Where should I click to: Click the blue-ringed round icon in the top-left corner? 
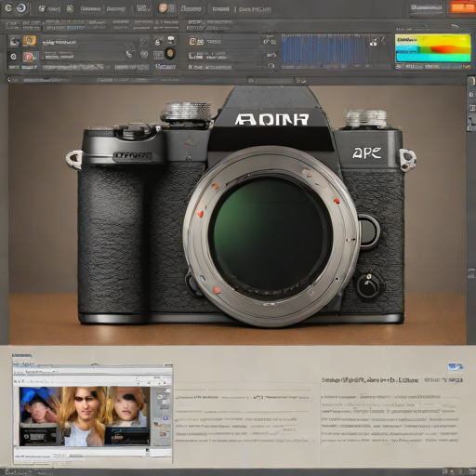pyautogui.click(x=21, y=7)
